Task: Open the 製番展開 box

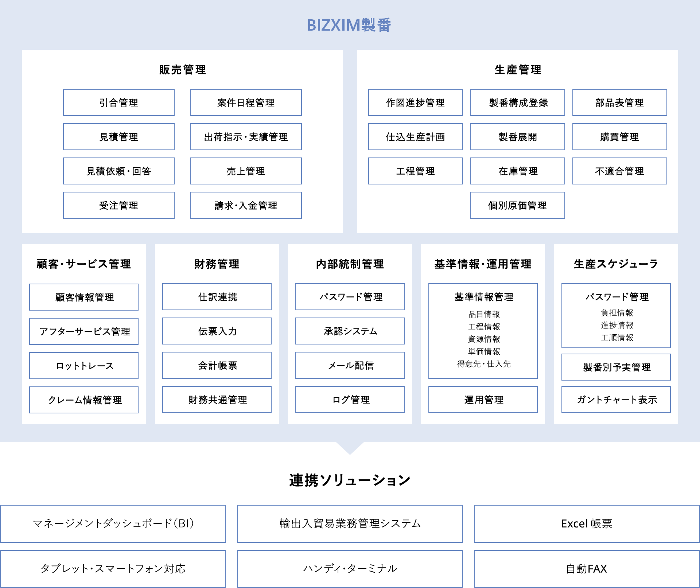Action: [x=518, y=137]
